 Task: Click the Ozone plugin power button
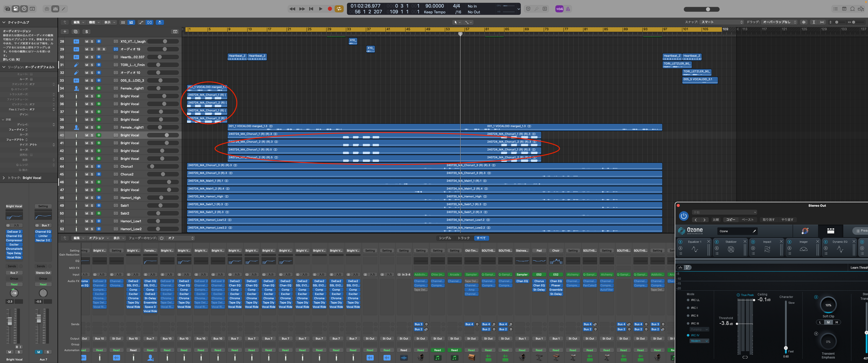click(x=683, y=216)
